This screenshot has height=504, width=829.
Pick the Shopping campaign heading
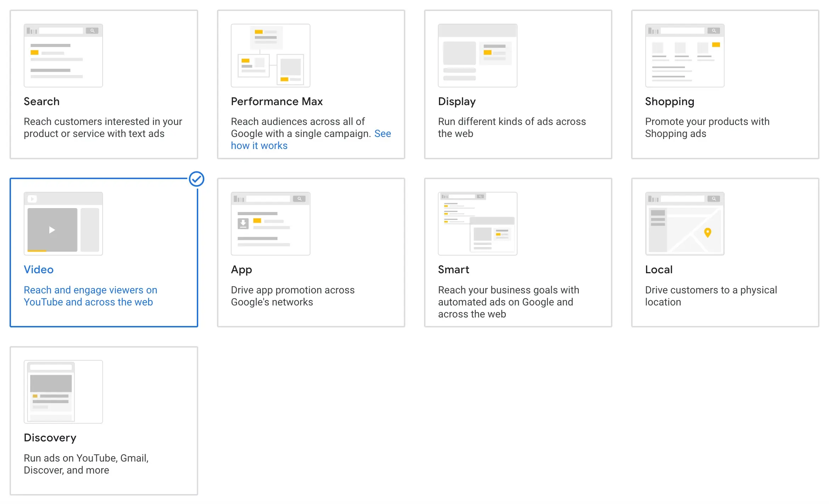tap(669, 102)
